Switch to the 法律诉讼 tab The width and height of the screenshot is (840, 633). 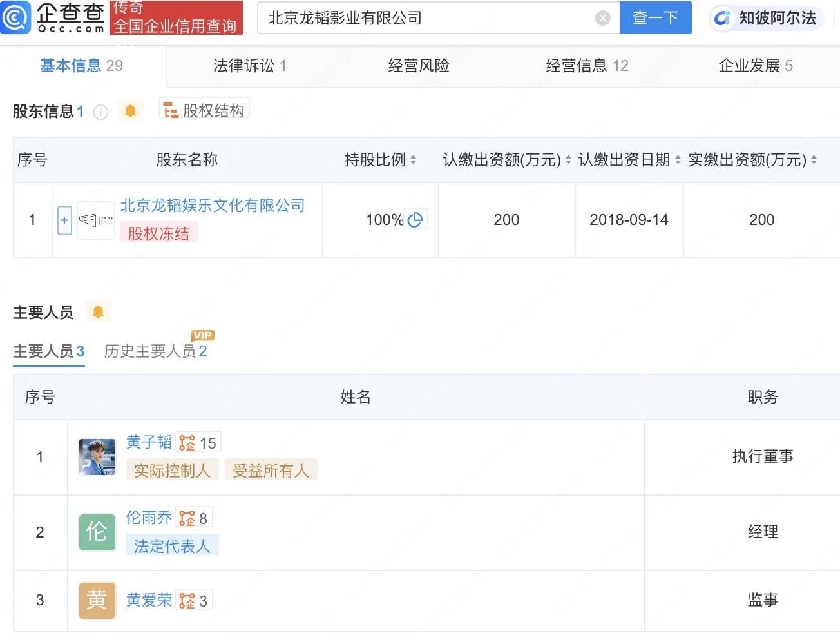click(250, 66)
